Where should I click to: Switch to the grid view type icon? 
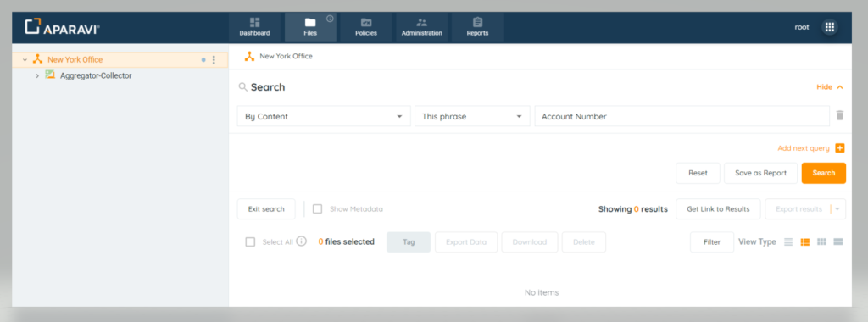[x=821, y=241]
